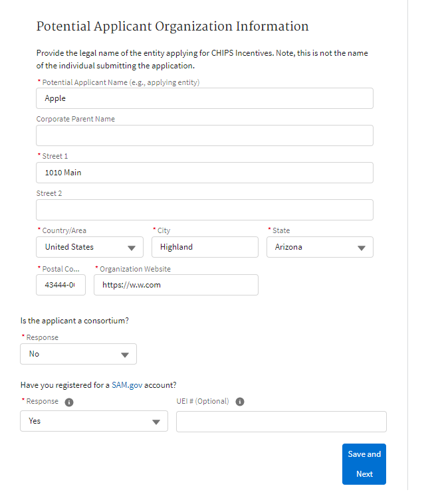Image resolution: width=434 pixels, height=504 pixels.
Task: Click the Postal Code field showing 43444
Action: click(x=60, y=285)
